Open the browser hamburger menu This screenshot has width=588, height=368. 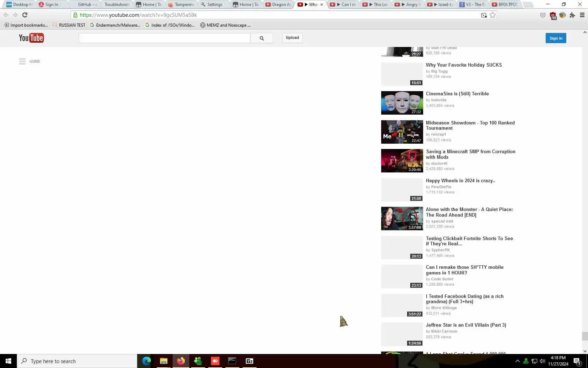click(582, 15)
